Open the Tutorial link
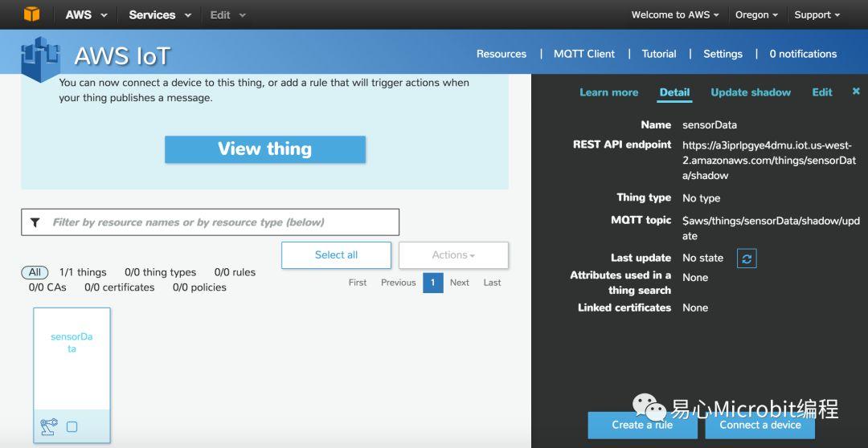 tap(659, 54)
